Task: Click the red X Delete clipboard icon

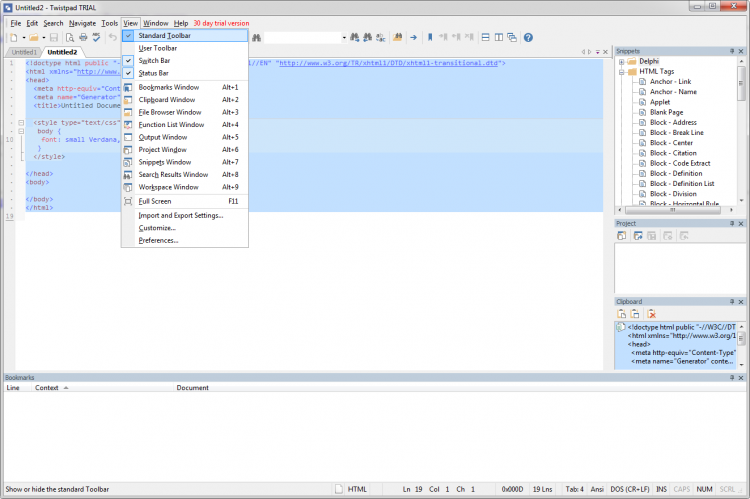Action: click(x=651, y=314)
